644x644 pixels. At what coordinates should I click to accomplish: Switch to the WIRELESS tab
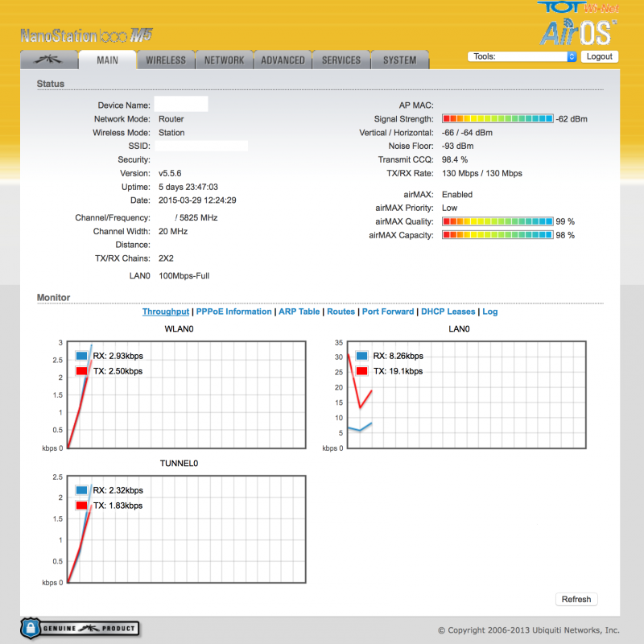point(166,60)
